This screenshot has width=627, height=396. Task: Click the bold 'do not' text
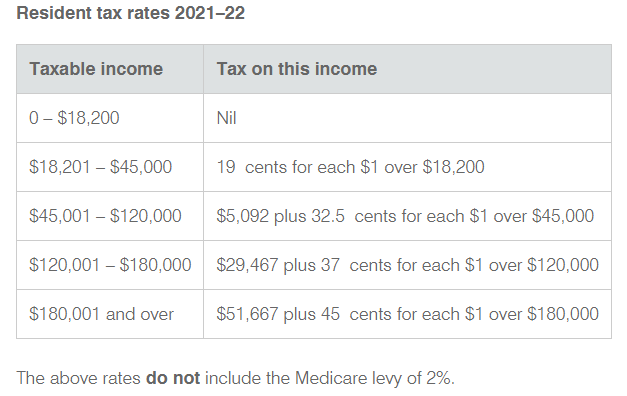pyautogui.click(x=173, y=378)
